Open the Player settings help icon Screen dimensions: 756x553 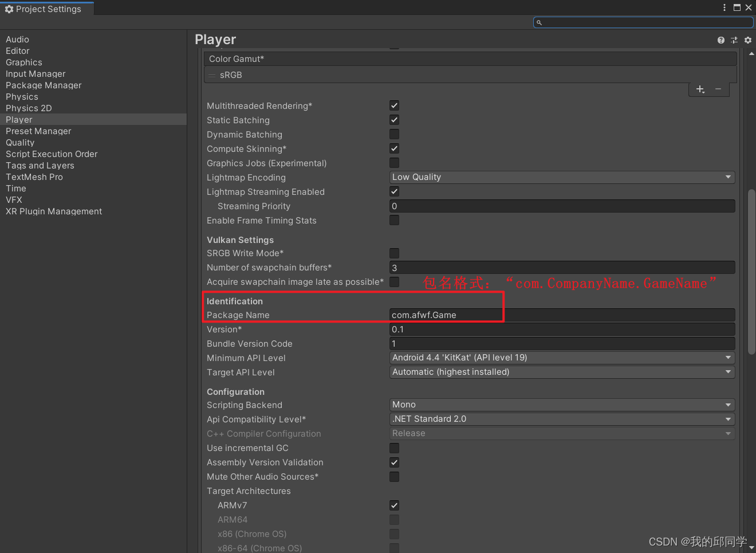720,40
